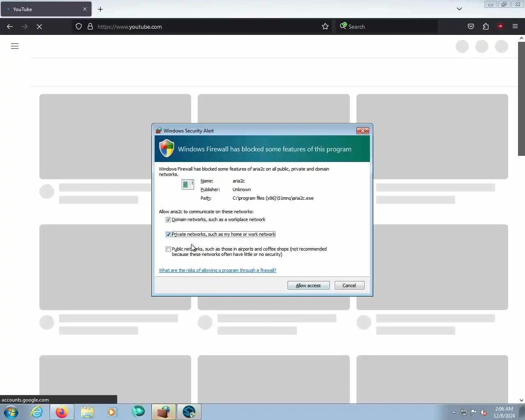Open the extensions puzzle icon
Image resolution: width=525 pixels, height=420 pixels.
click(486, 27)
